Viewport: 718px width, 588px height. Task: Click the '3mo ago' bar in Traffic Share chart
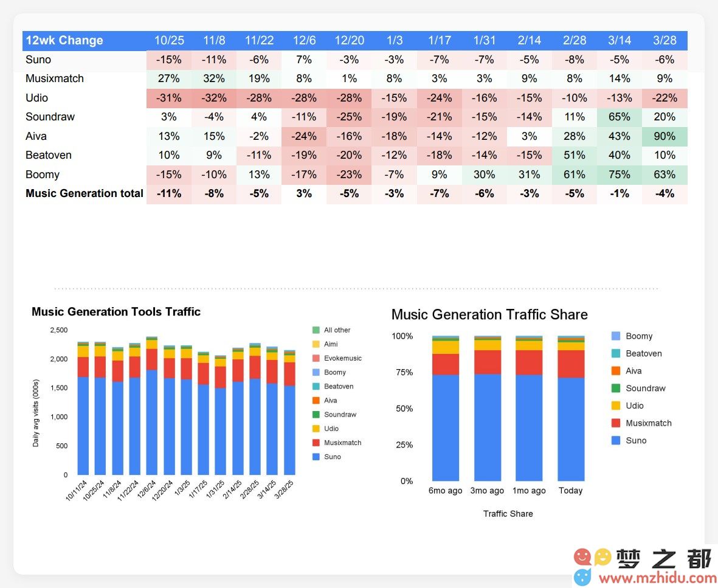pyautogui.click(x=488, y=408)
